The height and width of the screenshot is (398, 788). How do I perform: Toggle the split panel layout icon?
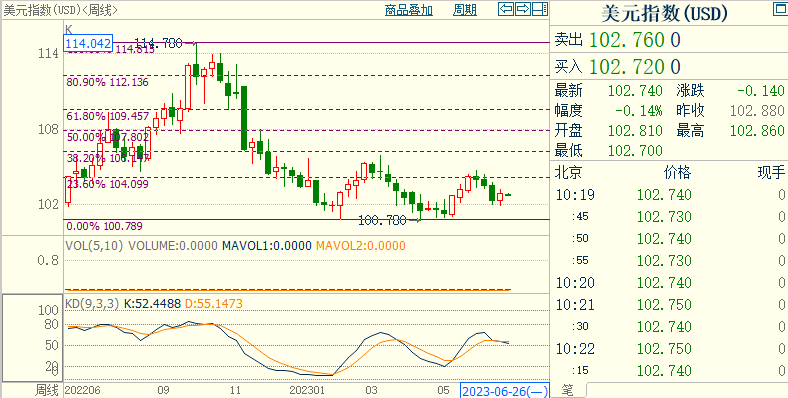[540, 9]
